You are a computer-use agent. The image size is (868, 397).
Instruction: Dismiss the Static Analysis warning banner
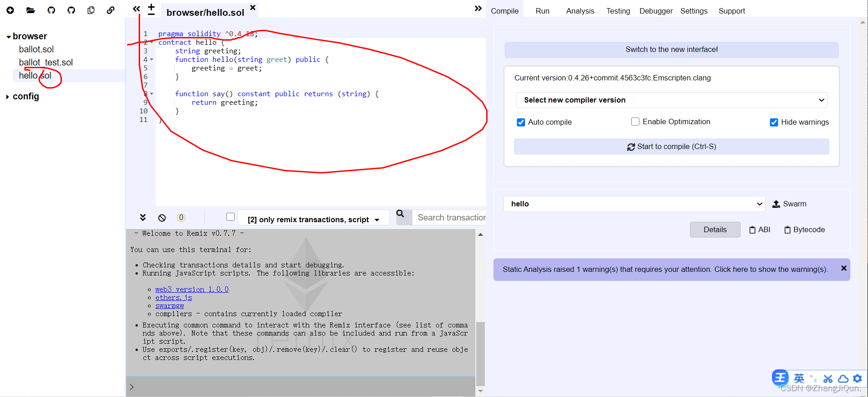point(844,268)
